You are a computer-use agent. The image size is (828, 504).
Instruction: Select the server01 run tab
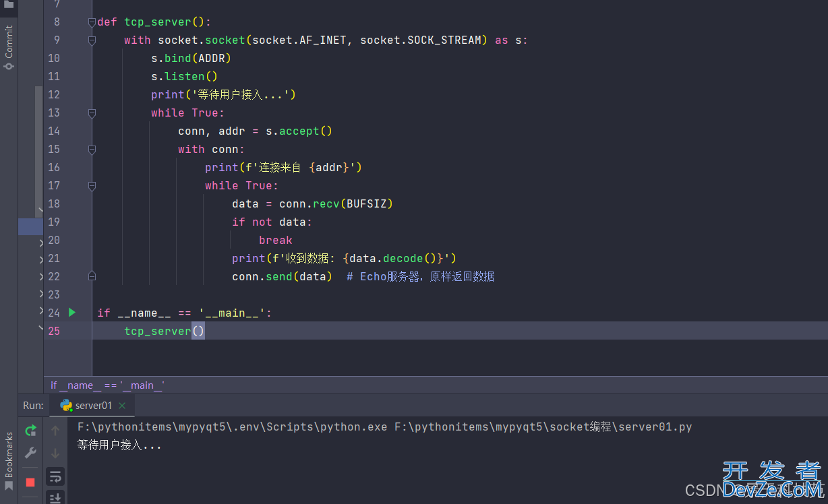(93, 406)
